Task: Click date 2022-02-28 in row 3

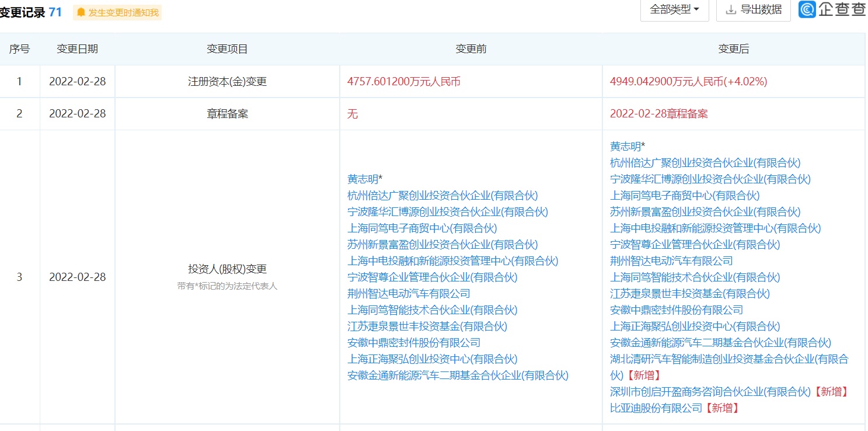Action: point(77,277)
